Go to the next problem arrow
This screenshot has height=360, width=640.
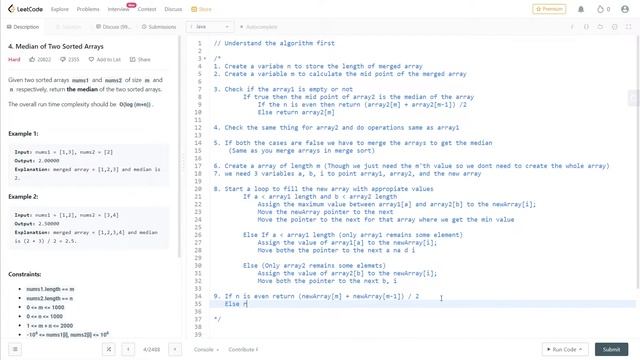pyautogui.click(x=175, y=349)
